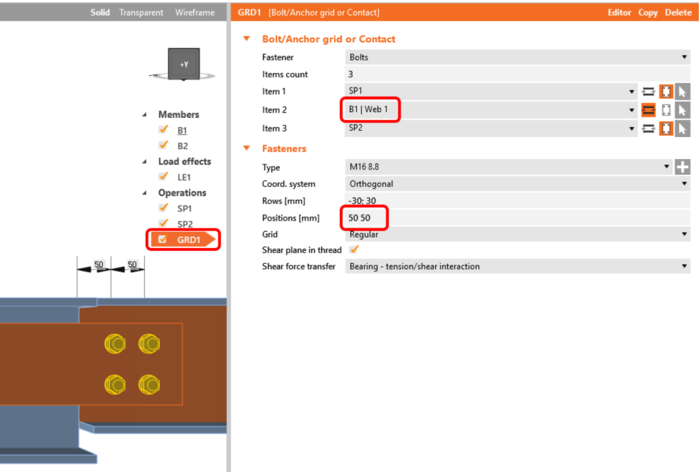Viewport: 700px width, 472px height.
Task: Collapse the Fasteners section
Action: (246, 148)
